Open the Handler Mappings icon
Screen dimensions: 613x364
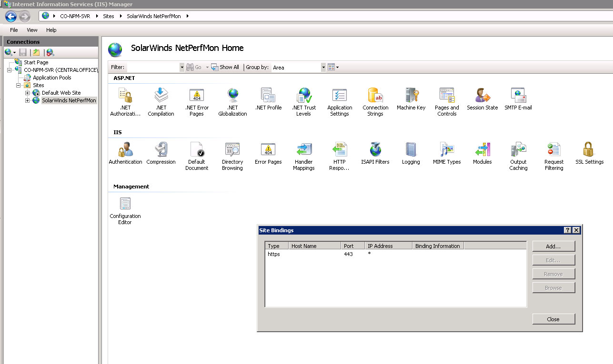[x=304, y=150]
